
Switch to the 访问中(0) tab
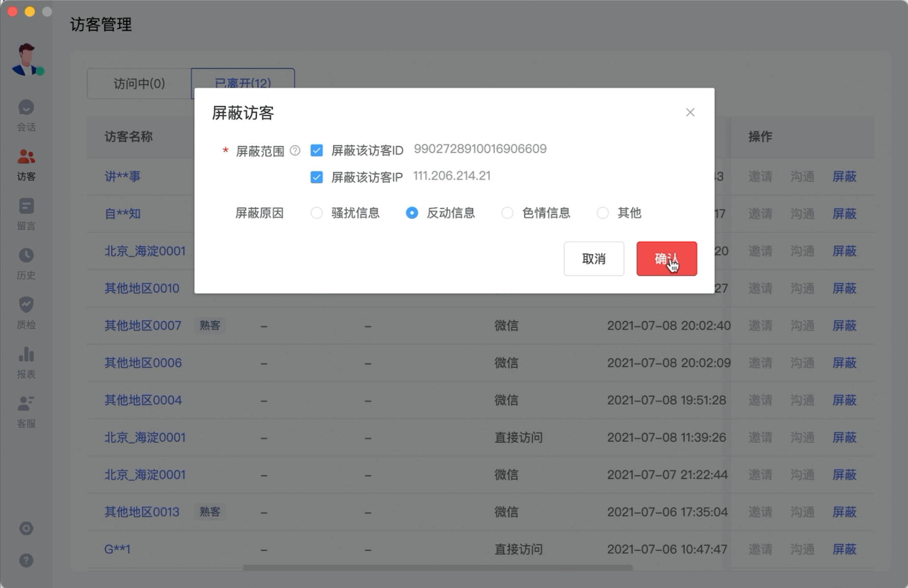[139, 84]
